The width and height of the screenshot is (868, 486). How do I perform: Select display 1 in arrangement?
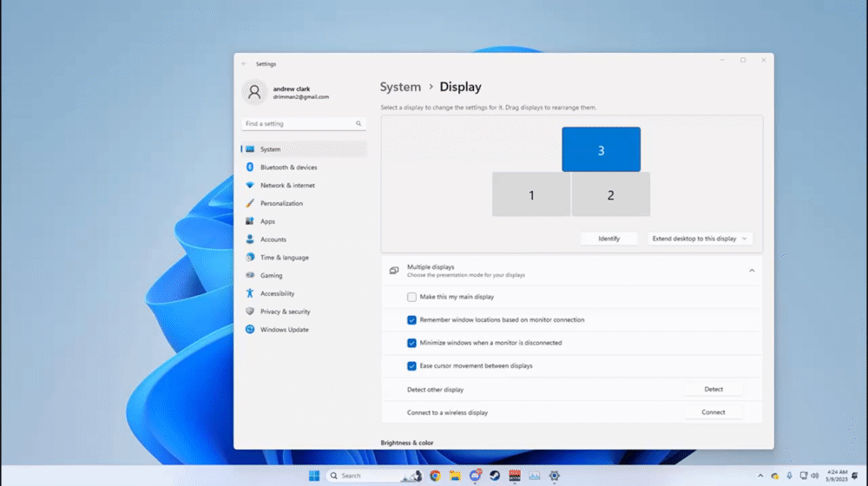tap(531, 194)
